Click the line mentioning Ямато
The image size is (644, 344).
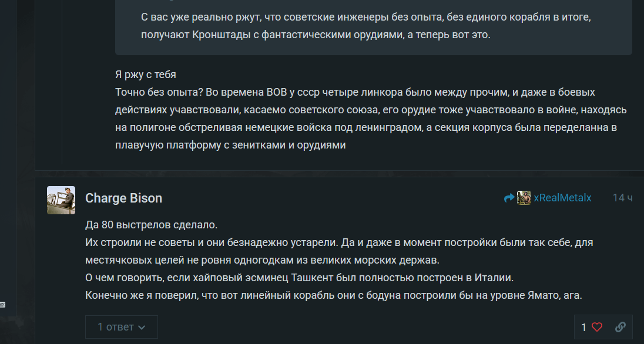(334, 295)
